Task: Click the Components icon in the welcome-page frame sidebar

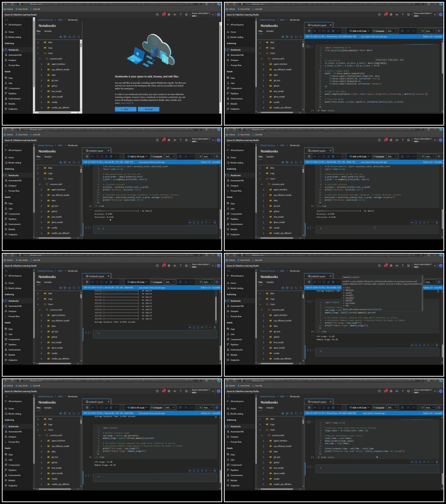Action: [6, 88]
